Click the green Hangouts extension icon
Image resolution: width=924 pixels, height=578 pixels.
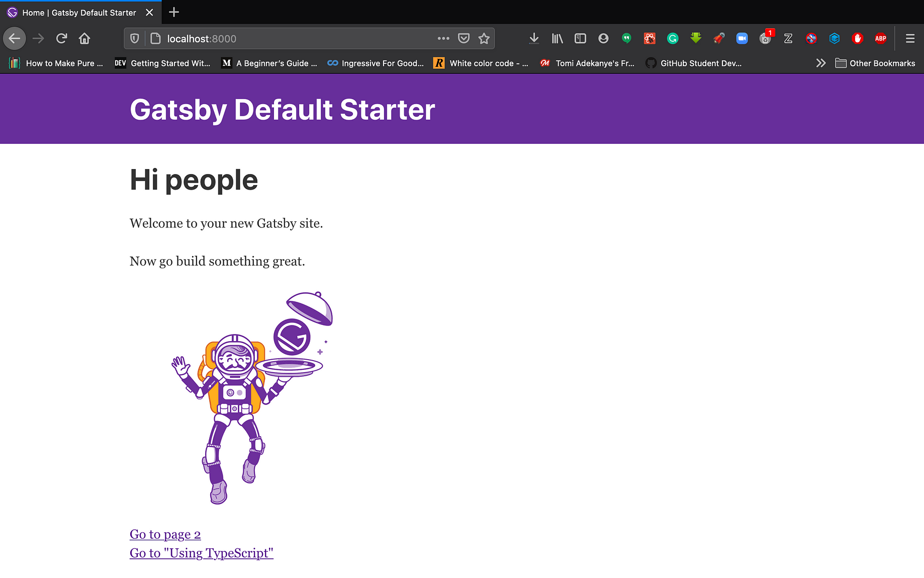(626, 38)
